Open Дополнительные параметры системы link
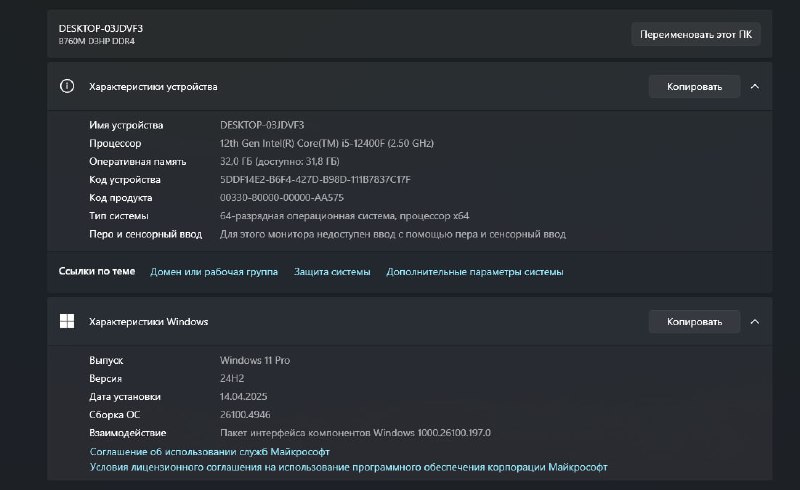Screen dimensions: 800x490 tap(474, 272)
